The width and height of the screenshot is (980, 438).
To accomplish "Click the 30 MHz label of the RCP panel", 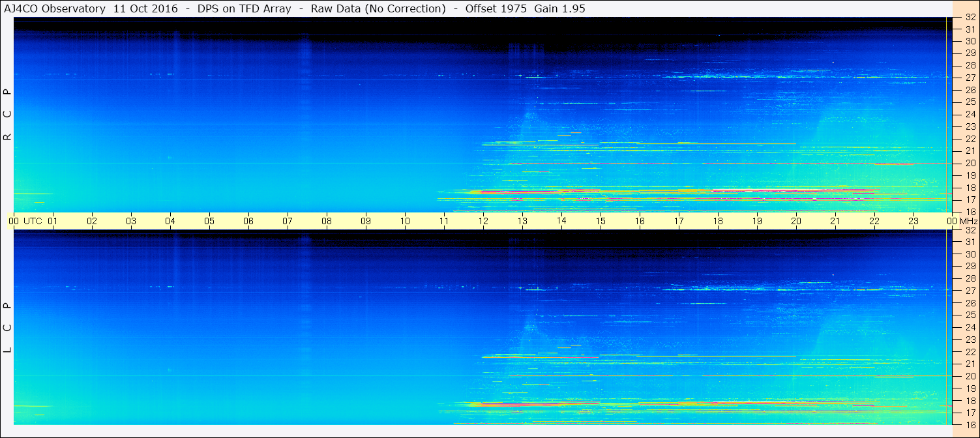I will (970, 41).
